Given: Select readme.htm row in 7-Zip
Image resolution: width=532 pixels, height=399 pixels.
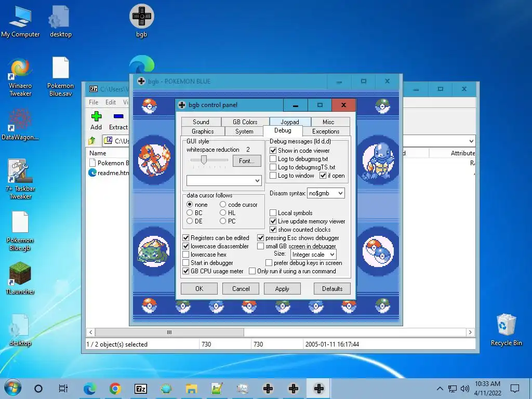Looking at the screenshot, I should coord(109,172).
